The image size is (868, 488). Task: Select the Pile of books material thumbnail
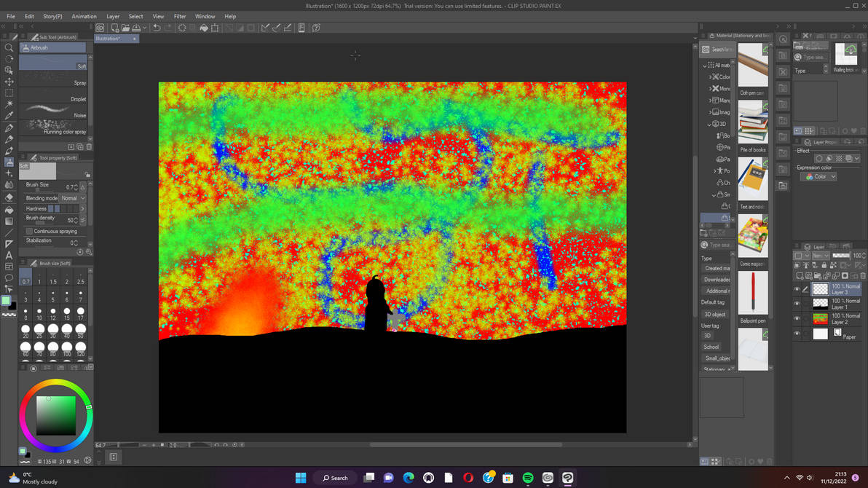pyautogui.click(x=753, y=122)
